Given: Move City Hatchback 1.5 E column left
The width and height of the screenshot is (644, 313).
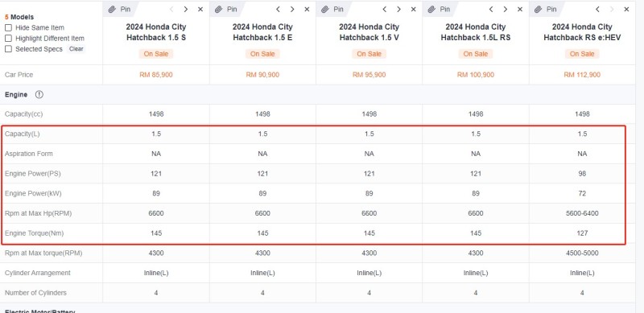Looking at the screenshot, I should click(278, 9).
